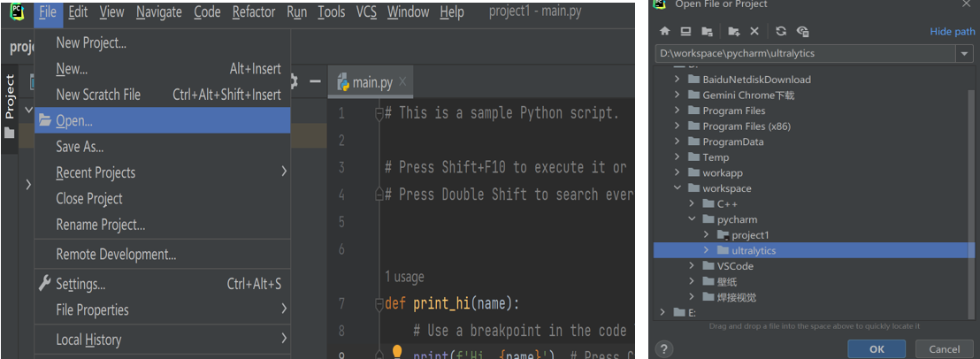Open the VCS menu
The height and width of the screenshot is (359, 980).
point(367,11)
